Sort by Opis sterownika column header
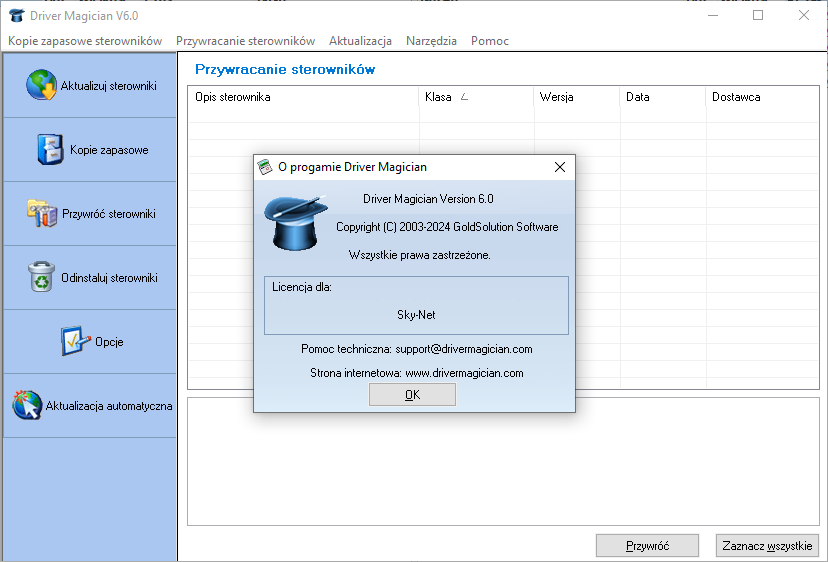The image size is (828, 562). [x=303, y=97]
